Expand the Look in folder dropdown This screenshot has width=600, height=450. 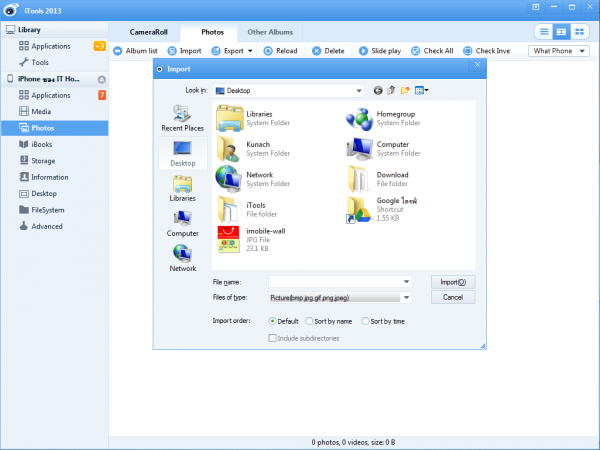(357, 90)
